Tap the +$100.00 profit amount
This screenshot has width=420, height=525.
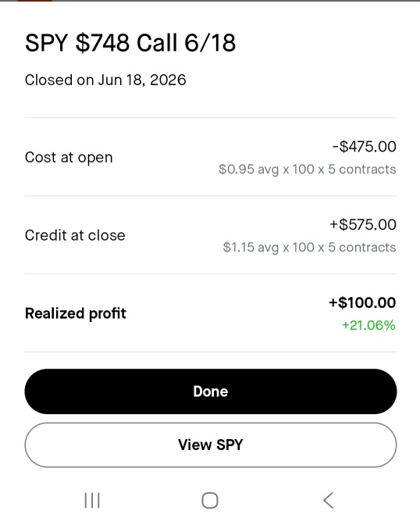coord(362,302)
